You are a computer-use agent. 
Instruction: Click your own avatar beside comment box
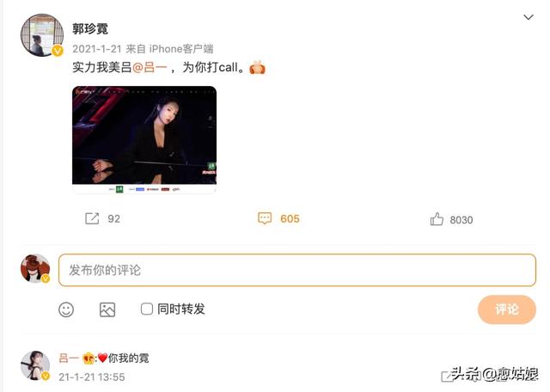35,268
